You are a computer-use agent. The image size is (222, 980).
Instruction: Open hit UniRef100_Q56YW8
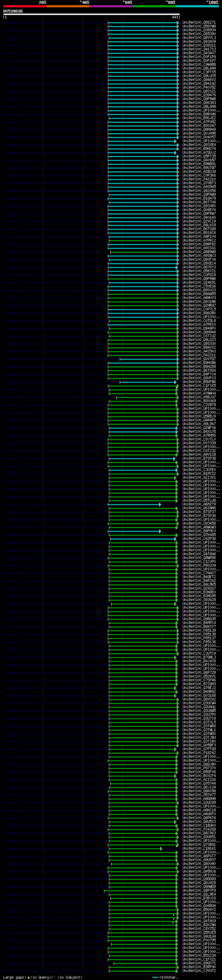199,26
